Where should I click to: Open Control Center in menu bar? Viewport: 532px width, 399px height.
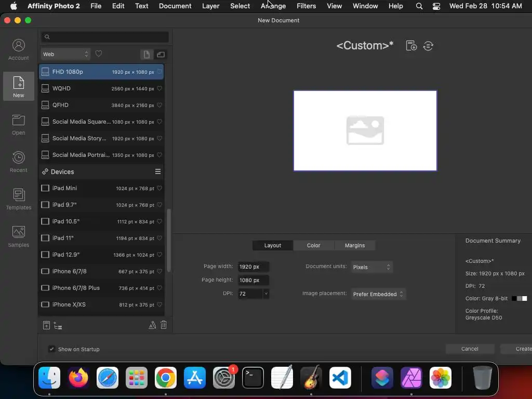coord(436,6)
